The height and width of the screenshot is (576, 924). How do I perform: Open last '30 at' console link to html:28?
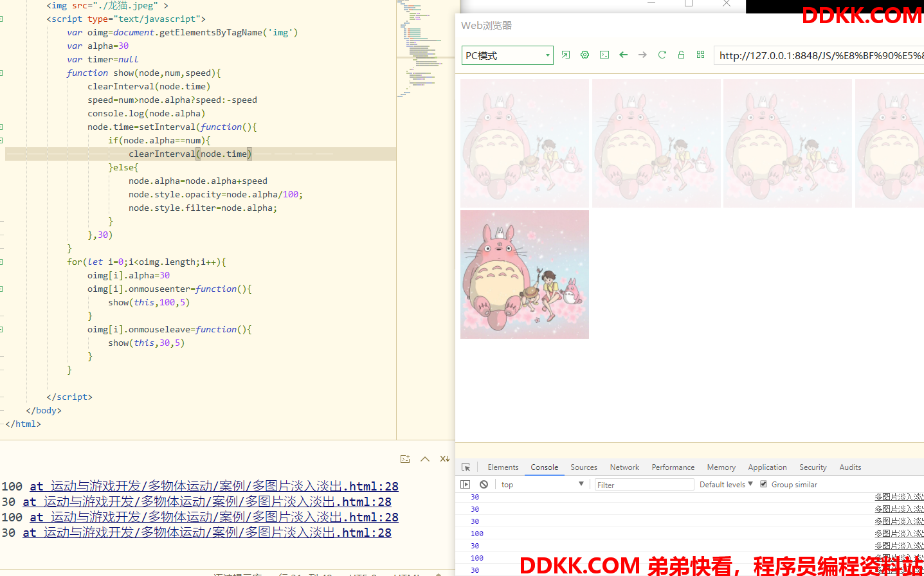pyautogui.click(x=207, y=533)
